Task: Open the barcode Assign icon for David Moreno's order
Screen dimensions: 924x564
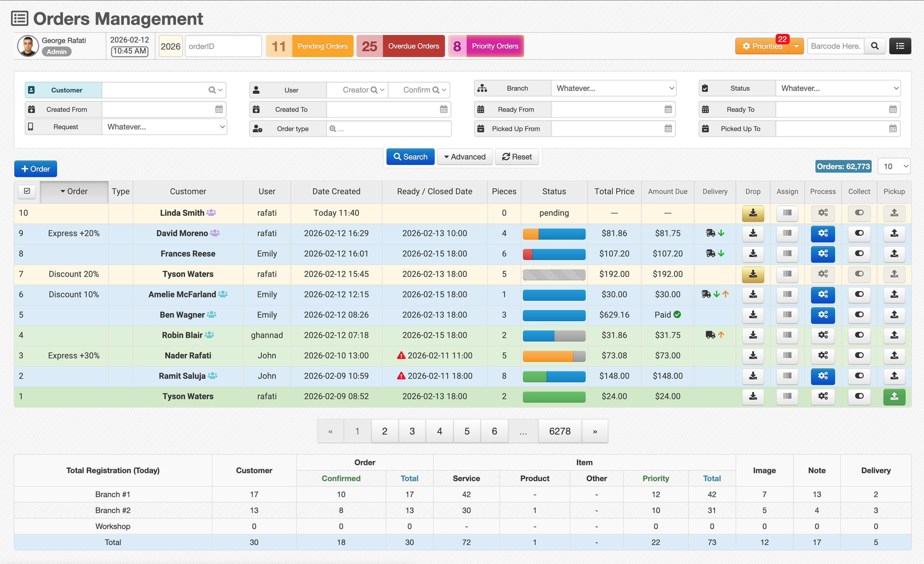Action: click(787, 233)
